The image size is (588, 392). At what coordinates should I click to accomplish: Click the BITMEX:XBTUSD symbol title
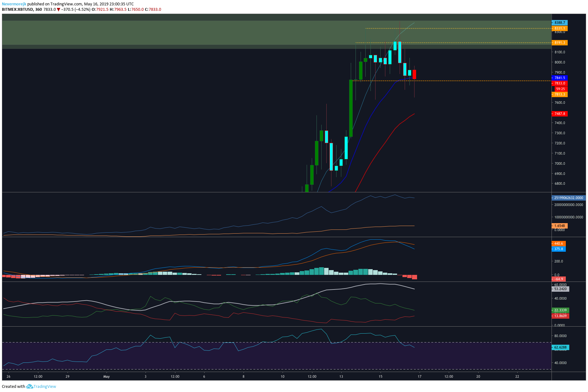pos(17,10)
